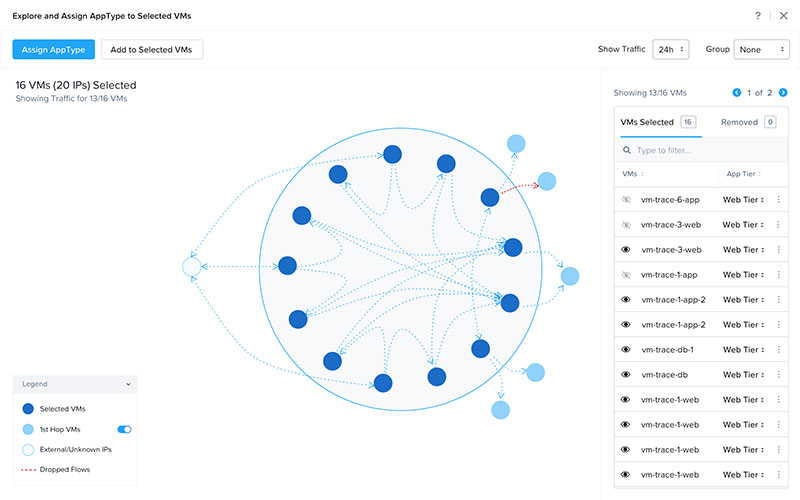The height and width of the screenshot is (500, 800).
Task: Click the External/Unknown IPs node in graph
Action: coord(192,267)
